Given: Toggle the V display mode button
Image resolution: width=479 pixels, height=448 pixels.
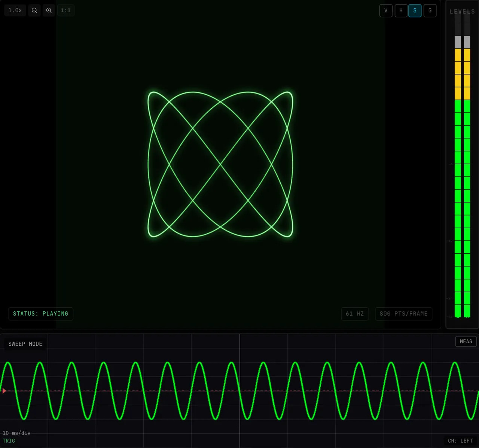Looking at the screenshot, I should click(x=386, y=10).
